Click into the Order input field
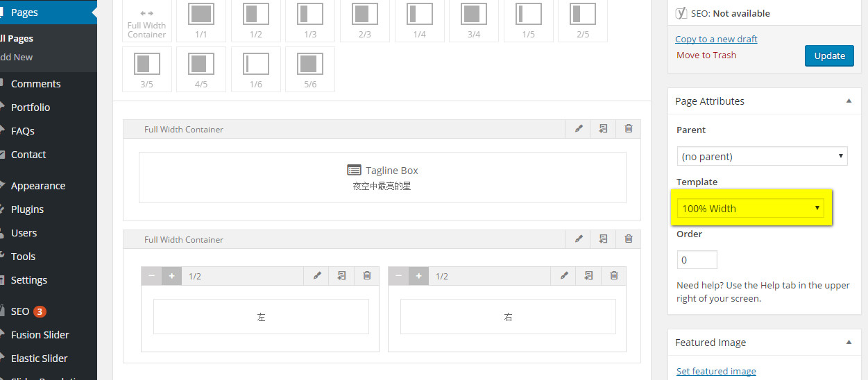 pos(697,260)
